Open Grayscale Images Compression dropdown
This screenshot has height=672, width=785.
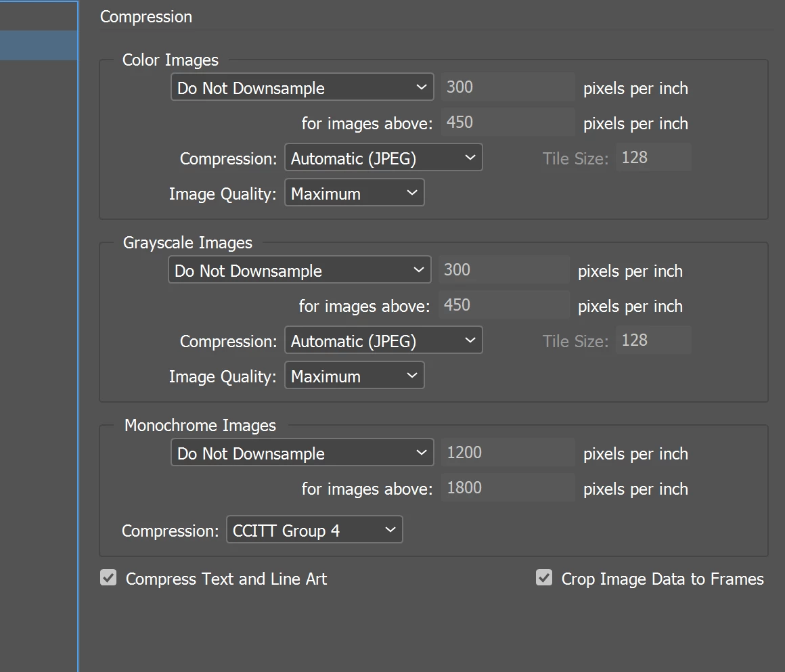pyautogui.click(x=383, y=341)
